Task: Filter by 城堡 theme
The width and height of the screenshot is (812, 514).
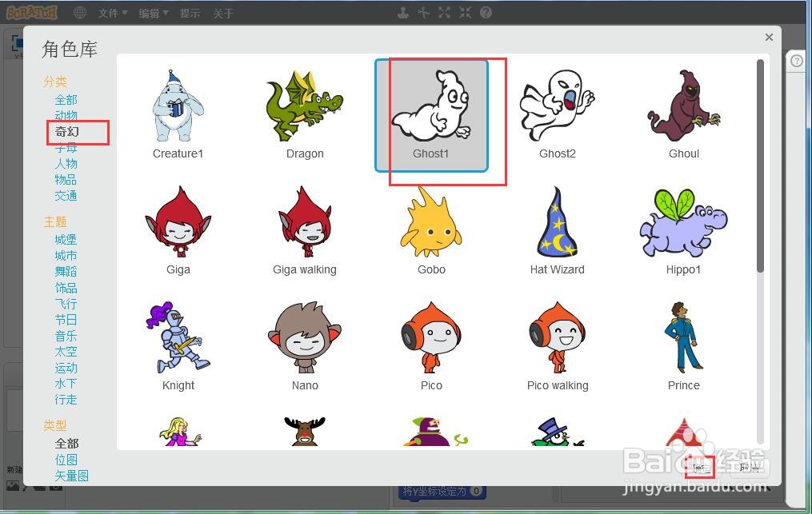Action: 66,240
